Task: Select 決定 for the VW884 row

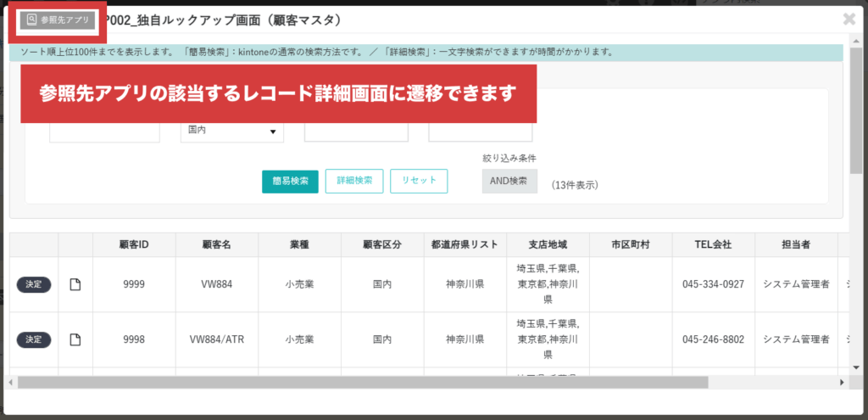Action: [34, 284]
